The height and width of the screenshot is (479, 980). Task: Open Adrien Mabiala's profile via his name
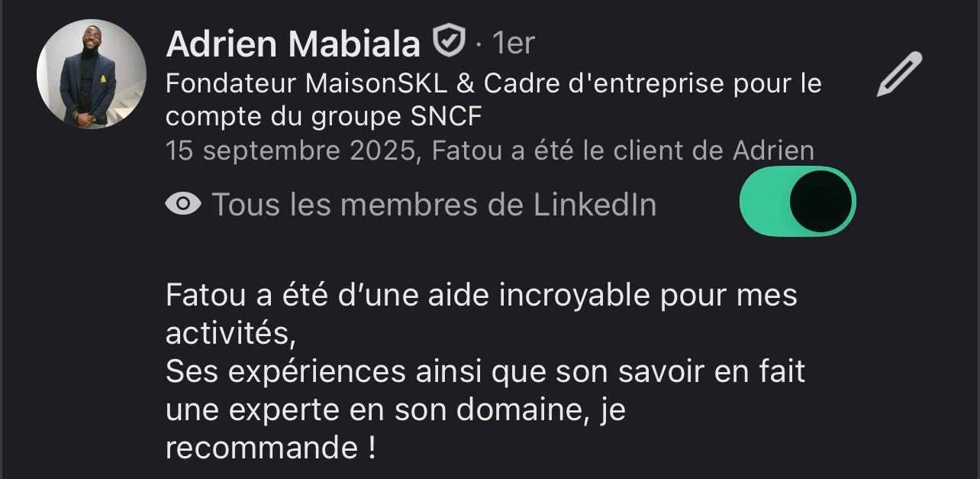[x=294, y=44]
